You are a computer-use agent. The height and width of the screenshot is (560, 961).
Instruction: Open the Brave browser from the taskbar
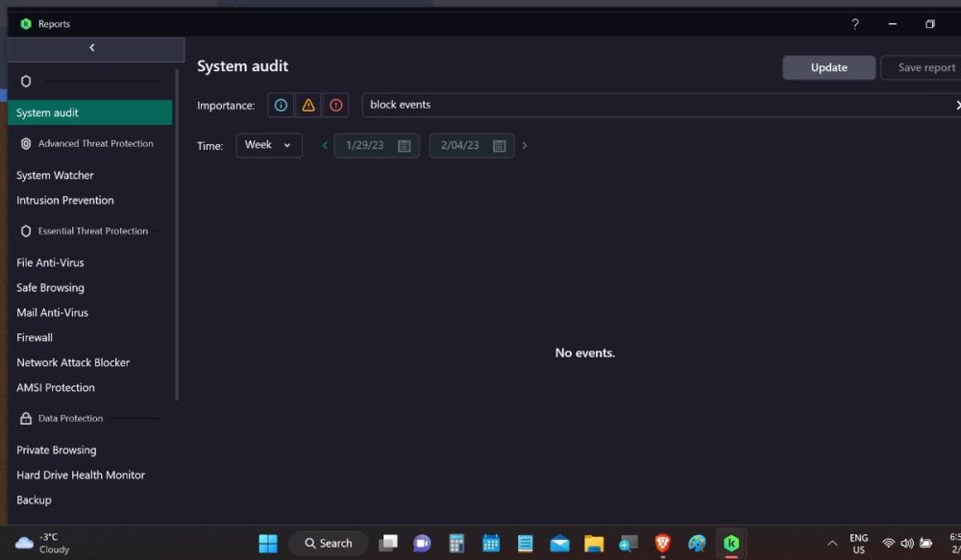coord(662,544)
